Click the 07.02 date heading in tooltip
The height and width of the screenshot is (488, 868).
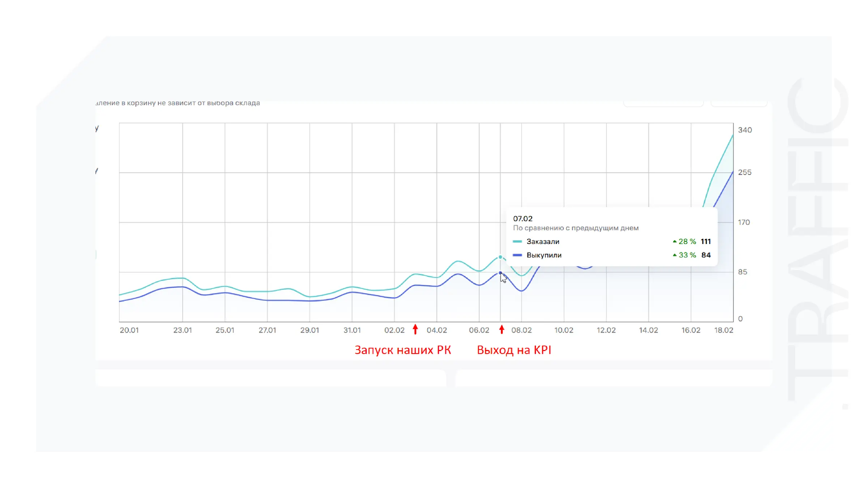[x=523, y=219]
